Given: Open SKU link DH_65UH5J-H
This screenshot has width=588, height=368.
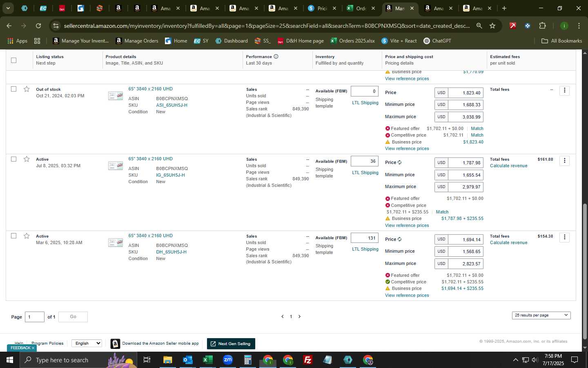Looking at the screenshot, I should (171, 252).
